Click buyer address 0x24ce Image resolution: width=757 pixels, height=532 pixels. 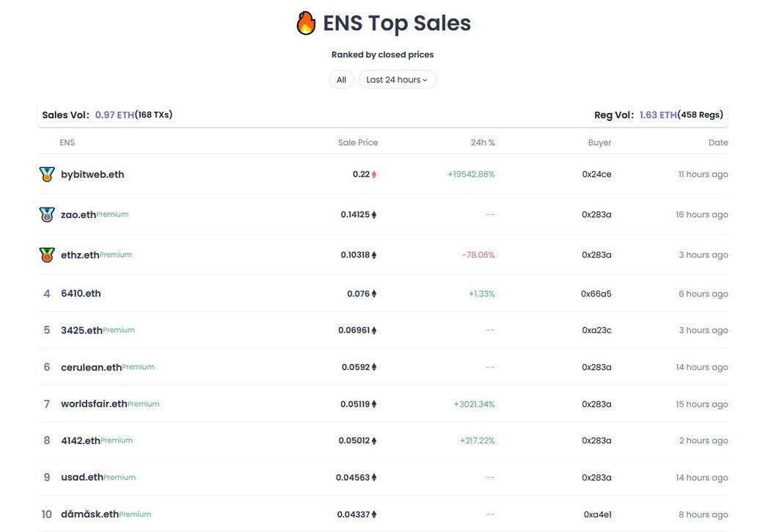click(x=596, y=175)
